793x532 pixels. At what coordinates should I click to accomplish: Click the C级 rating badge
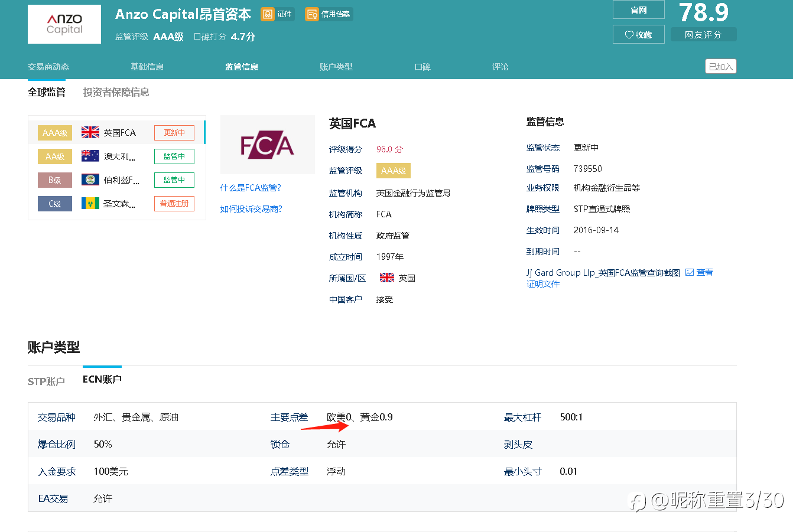(x=55, y=204)
